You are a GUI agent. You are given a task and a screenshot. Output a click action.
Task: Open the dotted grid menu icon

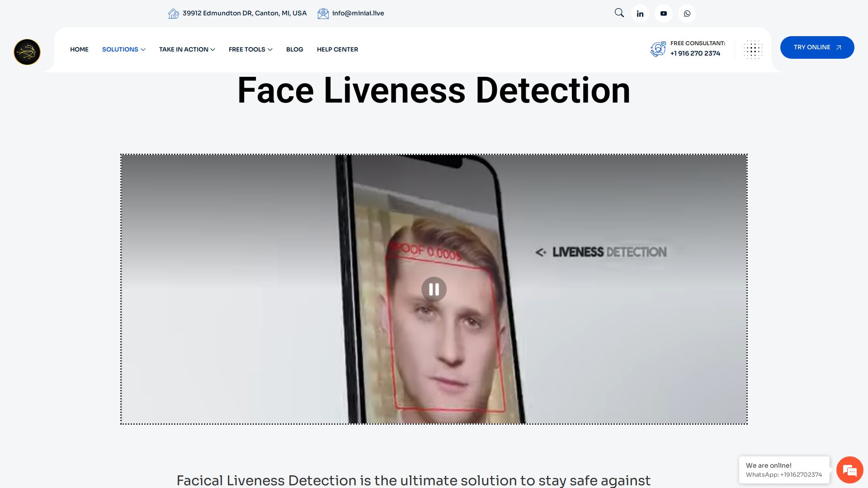tap(753, 50)
